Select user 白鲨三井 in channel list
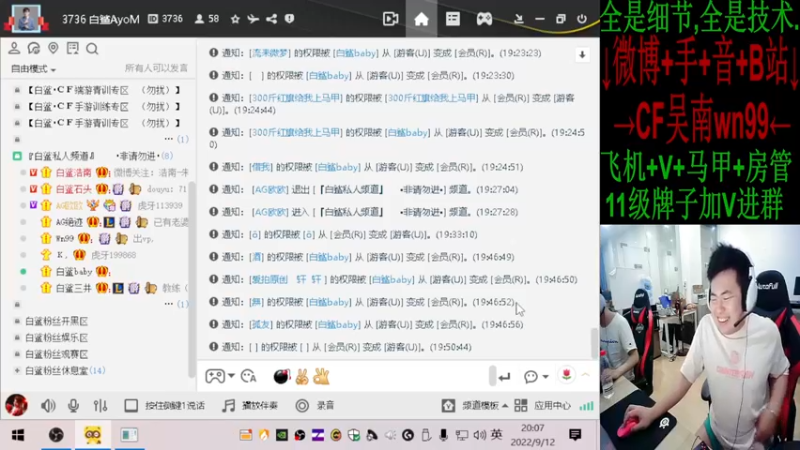The width and height of the screenshot is (800, 450). (x=73, y=288)
